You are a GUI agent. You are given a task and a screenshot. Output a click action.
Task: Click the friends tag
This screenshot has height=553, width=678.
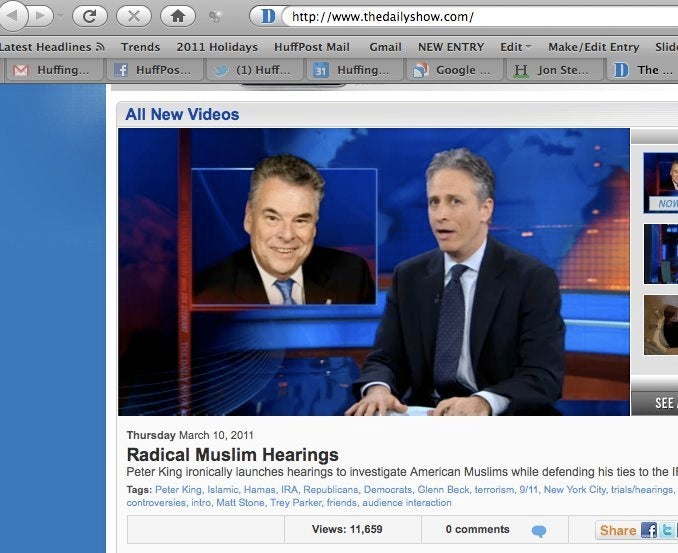click(x=342, y=503)
